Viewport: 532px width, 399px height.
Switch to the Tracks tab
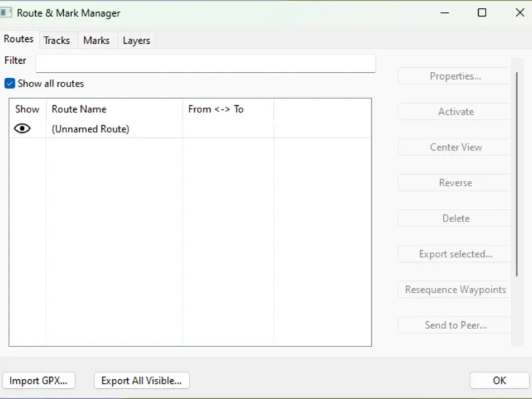[57, 41]
